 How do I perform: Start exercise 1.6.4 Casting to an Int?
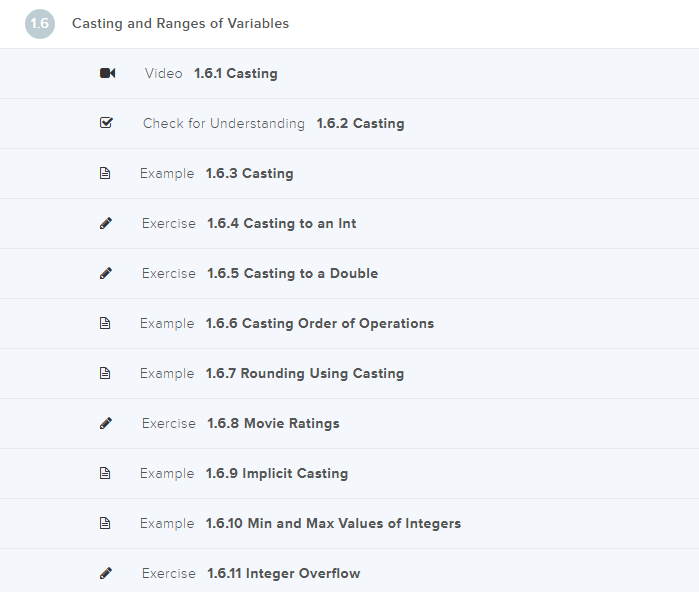pyautogui.click(x=281, y=223)
